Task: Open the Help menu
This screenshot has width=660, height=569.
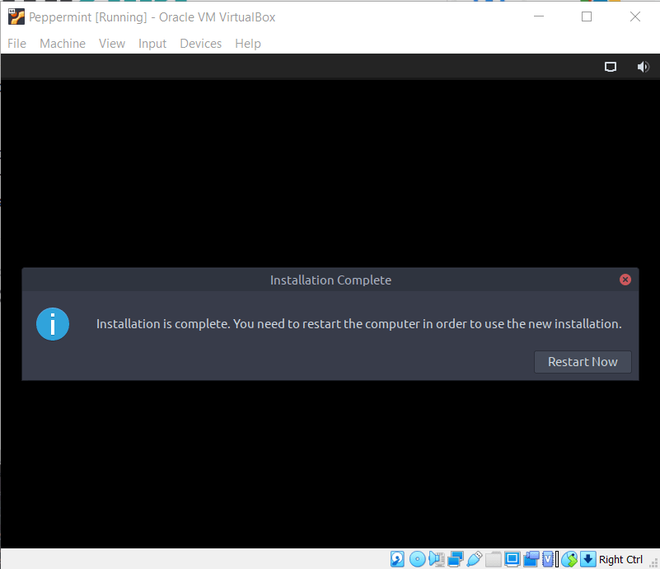Action: 248,43
